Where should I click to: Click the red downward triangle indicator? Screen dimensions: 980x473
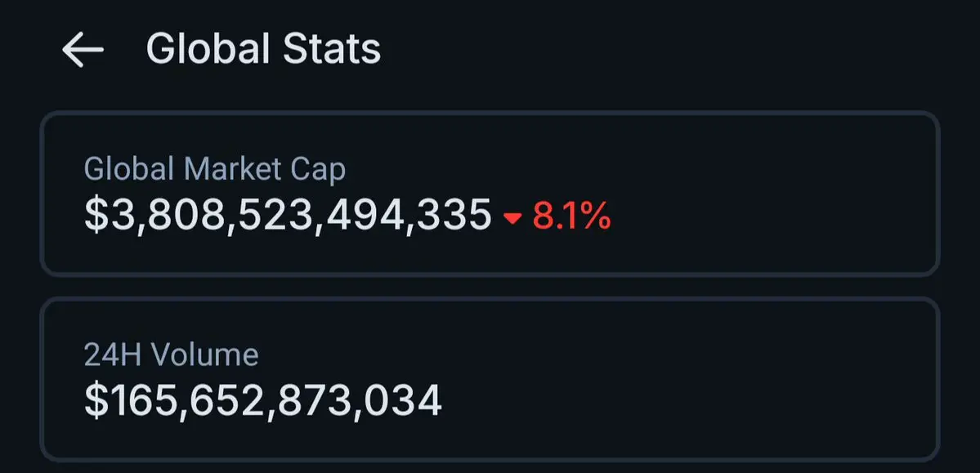click(x=512, y=218)
